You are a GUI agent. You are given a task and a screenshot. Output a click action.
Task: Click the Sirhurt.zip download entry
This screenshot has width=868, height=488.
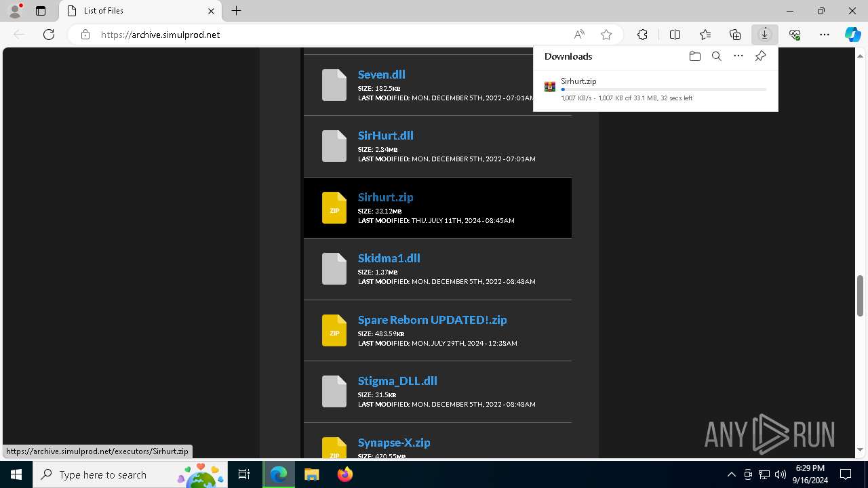click(656, 89)
